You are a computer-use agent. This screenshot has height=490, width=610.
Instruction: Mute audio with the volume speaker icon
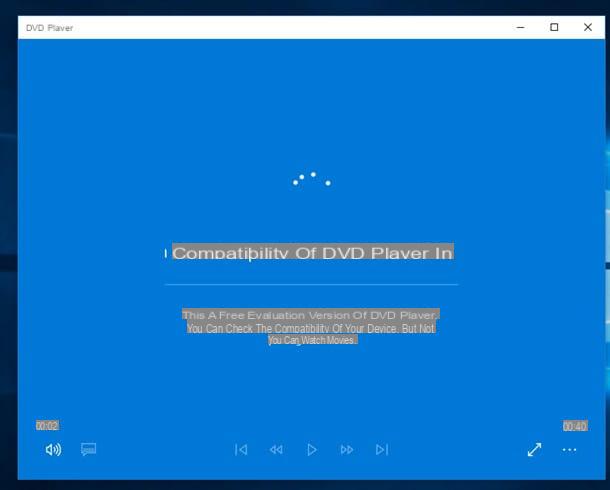[x=53, y=450]
